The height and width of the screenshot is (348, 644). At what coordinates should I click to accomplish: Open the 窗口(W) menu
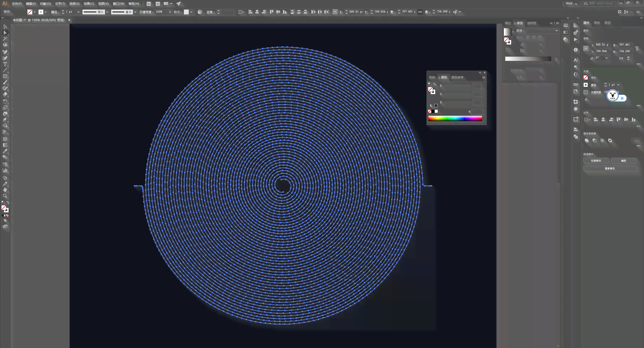(118, 4)
